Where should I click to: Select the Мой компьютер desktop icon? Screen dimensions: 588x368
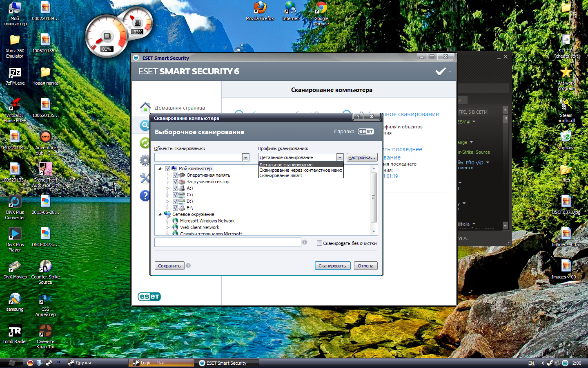[x=15, y=13]
